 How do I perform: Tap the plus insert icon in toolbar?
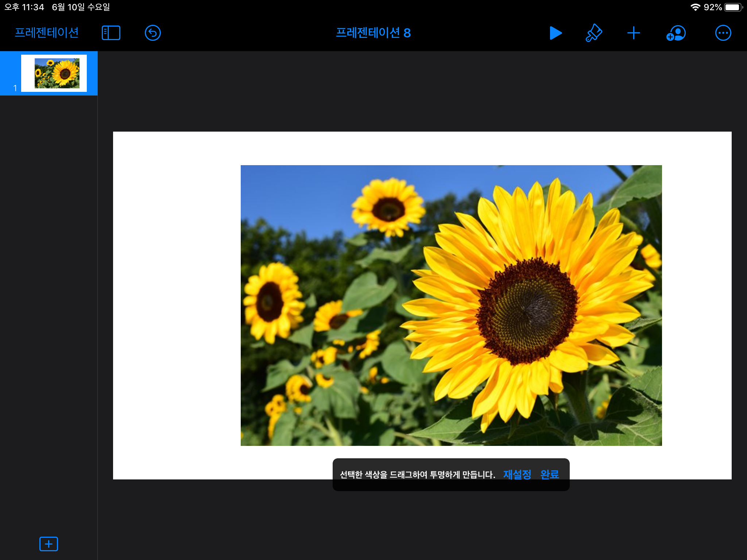click(634, 33)
